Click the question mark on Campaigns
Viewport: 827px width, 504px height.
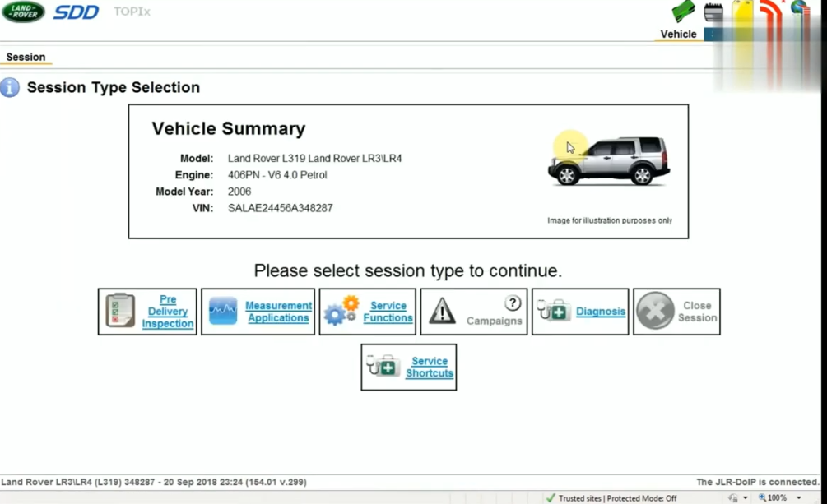[x=513, y=303]
